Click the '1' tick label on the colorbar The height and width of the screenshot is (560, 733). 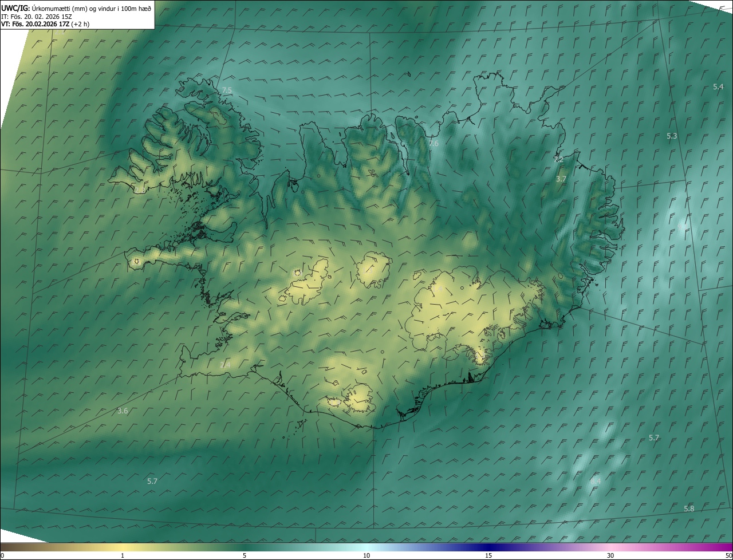pyautogui.click(x=123, y=555)
